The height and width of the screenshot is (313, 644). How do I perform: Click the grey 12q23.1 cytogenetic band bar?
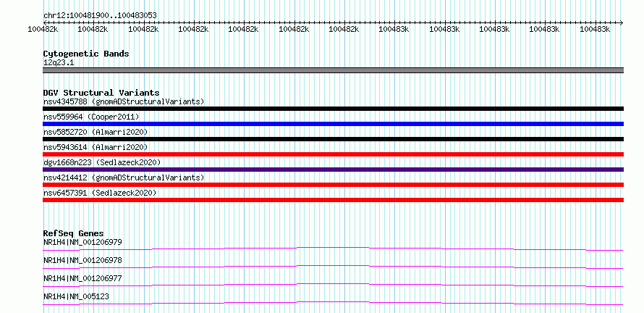(333, 70)
